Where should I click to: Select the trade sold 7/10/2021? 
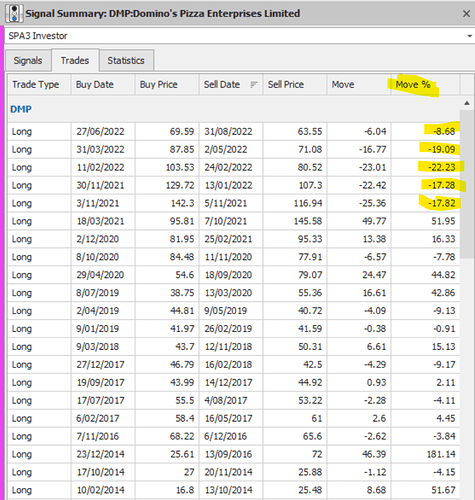[234, 221]
